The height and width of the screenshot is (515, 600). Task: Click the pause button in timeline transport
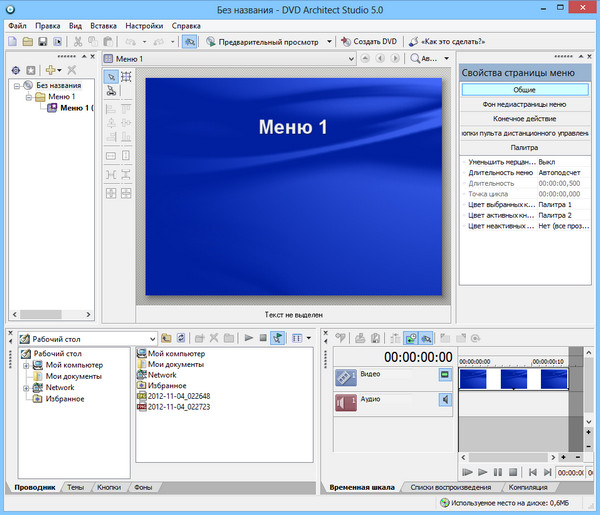(x=497, y=472)
